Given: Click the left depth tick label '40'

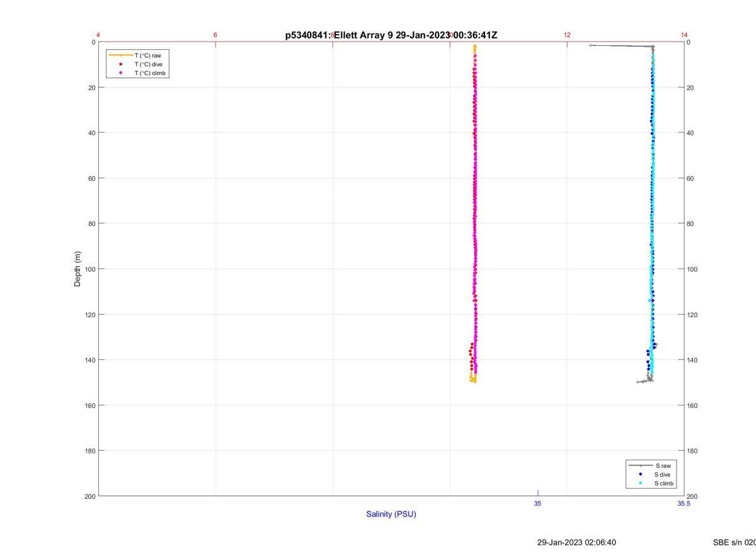Looking at the screenshot, I should pyautogui.click(x=92, y=133).
